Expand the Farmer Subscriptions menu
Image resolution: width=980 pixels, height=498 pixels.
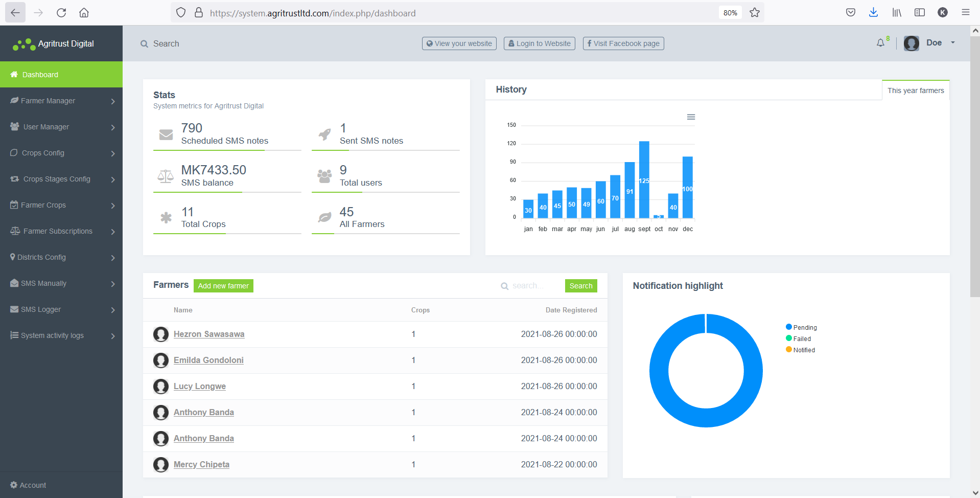click(x=61, y=231)
